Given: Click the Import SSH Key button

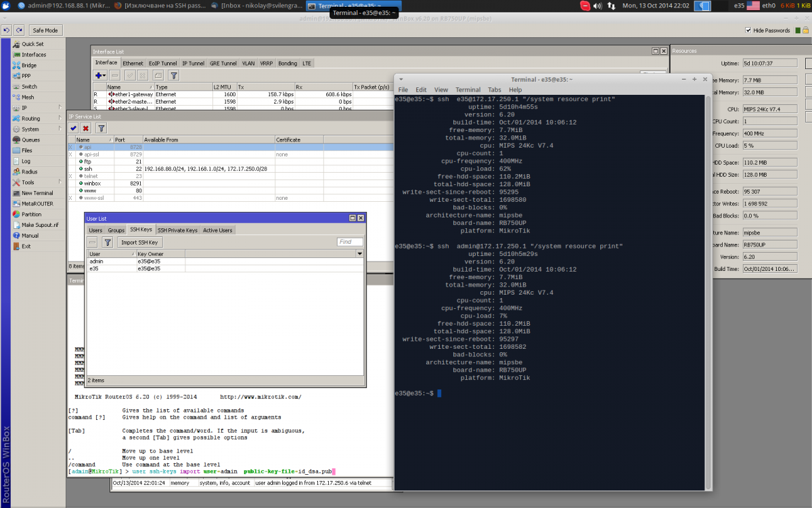Looking at the screenshot, I should point(139,242).
